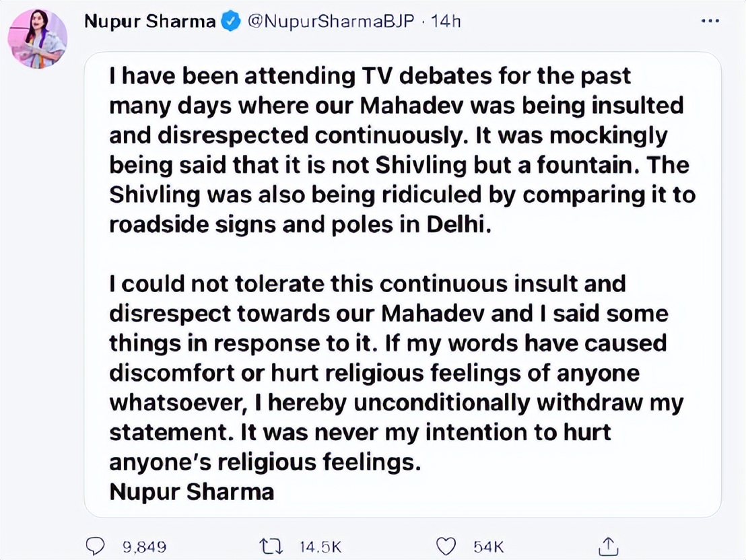Like the tweet with the heart icon
746x560 pixels.
446,545
